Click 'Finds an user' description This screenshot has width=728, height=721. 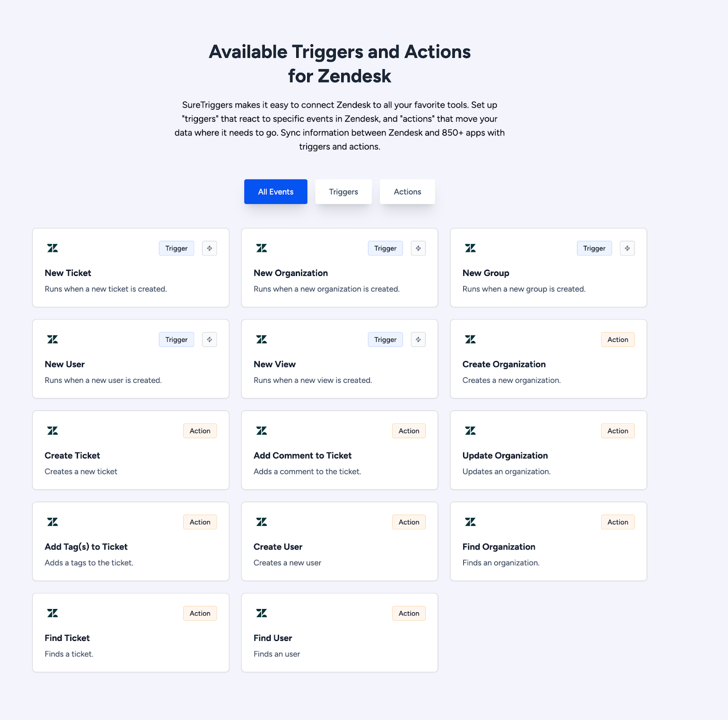pos(277,654)
